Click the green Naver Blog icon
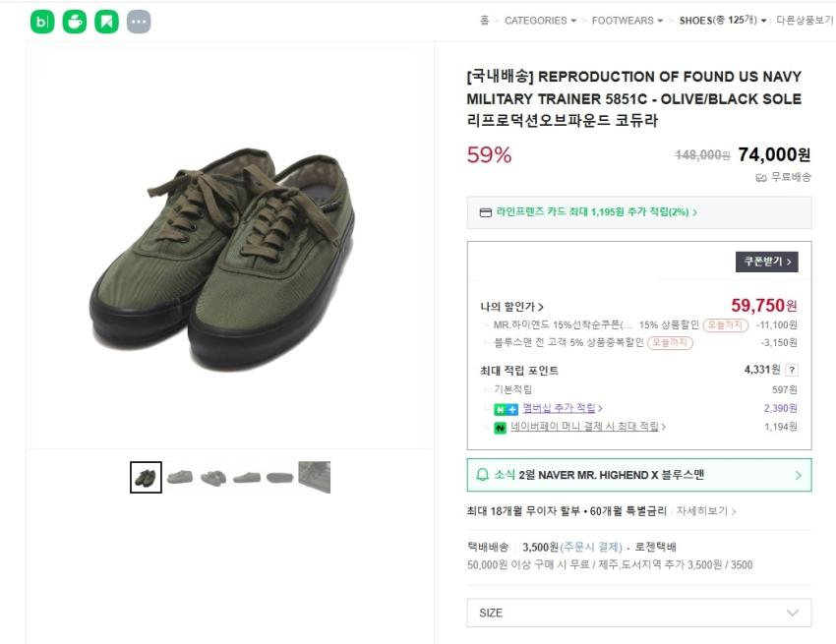This screenshot has height=644, width=836. (x=42, y=22)
